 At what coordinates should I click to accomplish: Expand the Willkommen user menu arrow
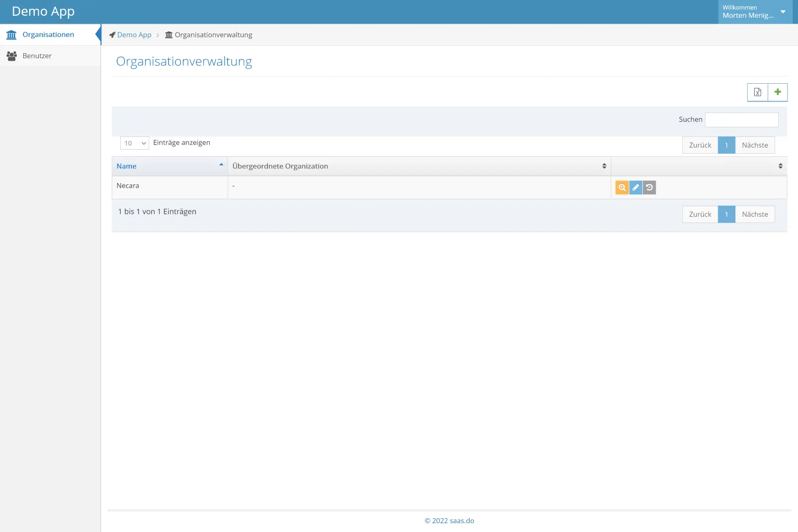tap(783, 12)
